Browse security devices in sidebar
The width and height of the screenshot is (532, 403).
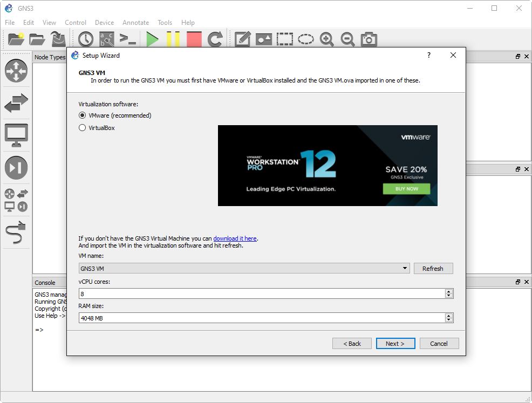tap(16, 168)
